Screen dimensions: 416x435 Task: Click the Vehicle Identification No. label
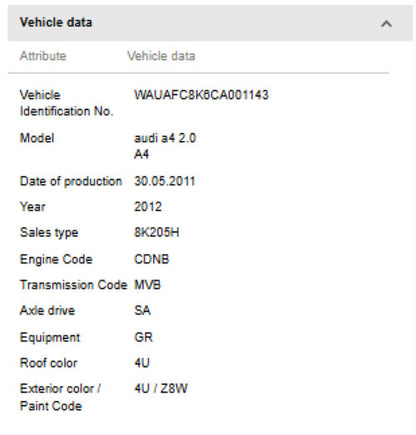(66, 103)
